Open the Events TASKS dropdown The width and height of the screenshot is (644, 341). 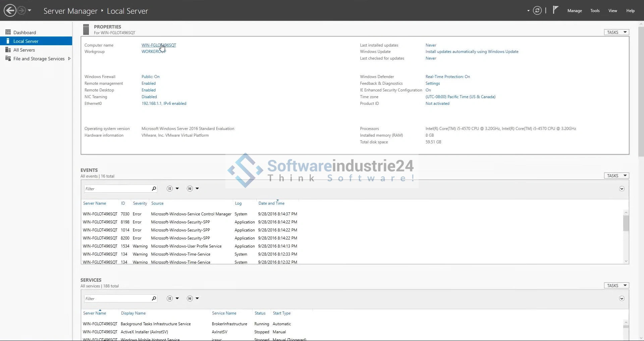[616, 176]
